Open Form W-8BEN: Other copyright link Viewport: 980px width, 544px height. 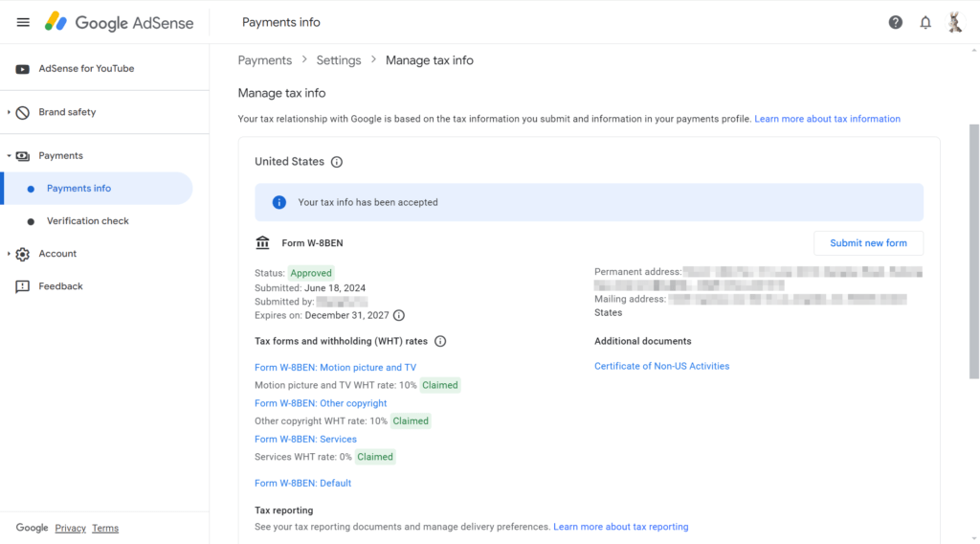coord(321,403)
